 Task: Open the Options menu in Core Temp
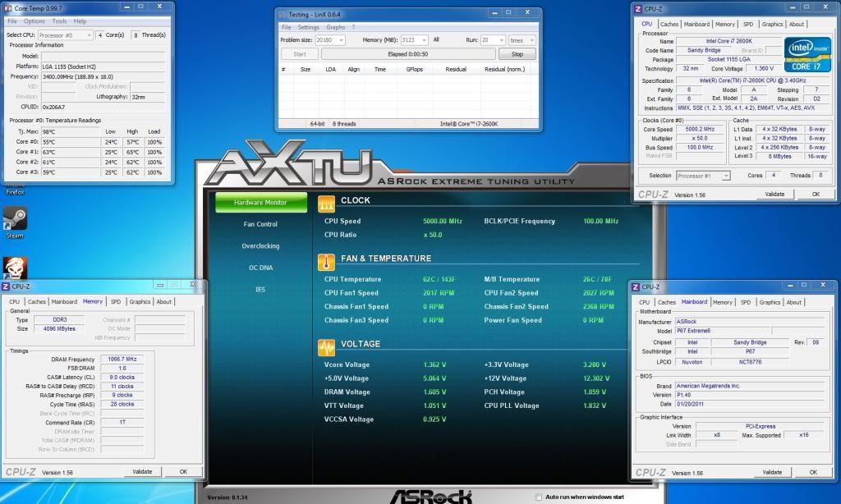tap(34, 21)
